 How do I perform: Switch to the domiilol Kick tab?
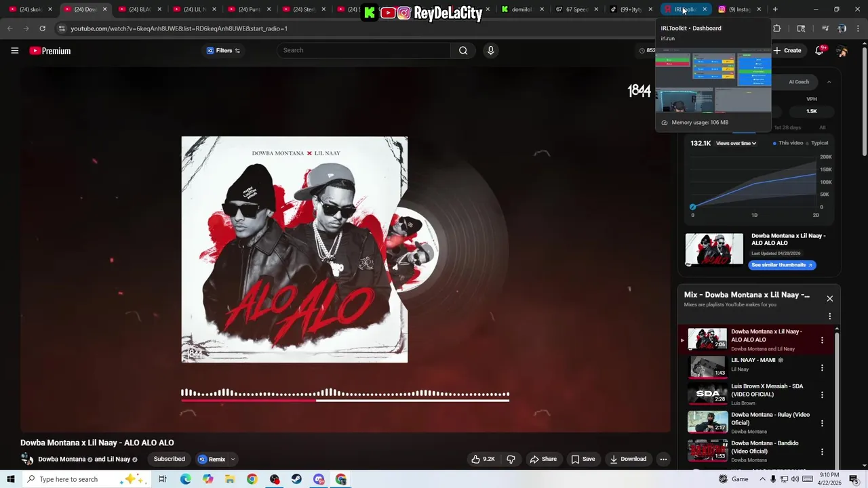(x=522, y=9)
